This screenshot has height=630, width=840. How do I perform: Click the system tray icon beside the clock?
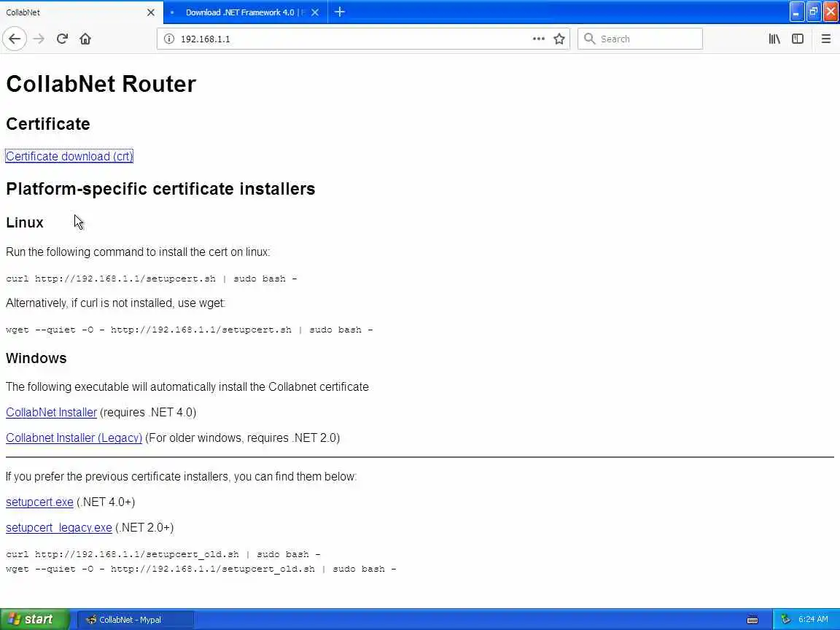point(785,619)
